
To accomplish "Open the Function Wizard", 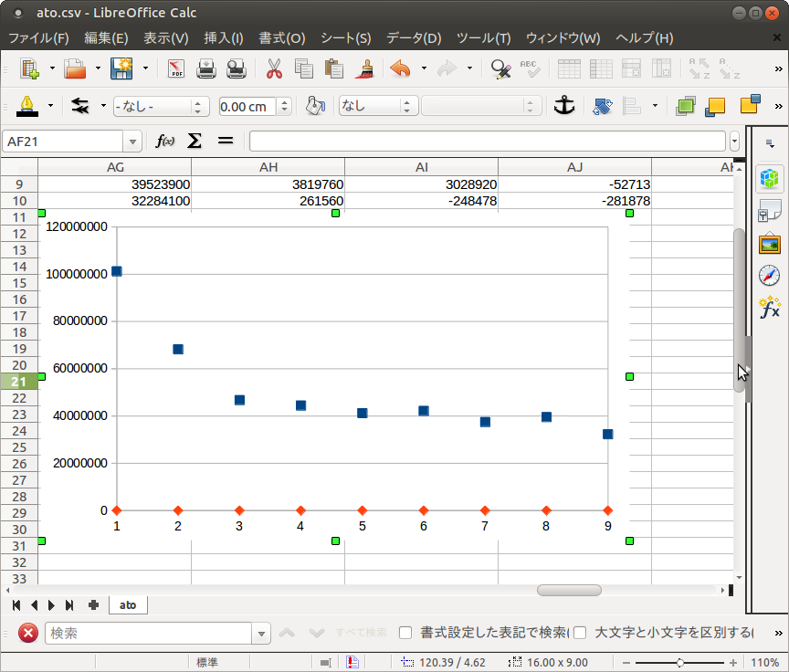I will (x=165, y=141).
